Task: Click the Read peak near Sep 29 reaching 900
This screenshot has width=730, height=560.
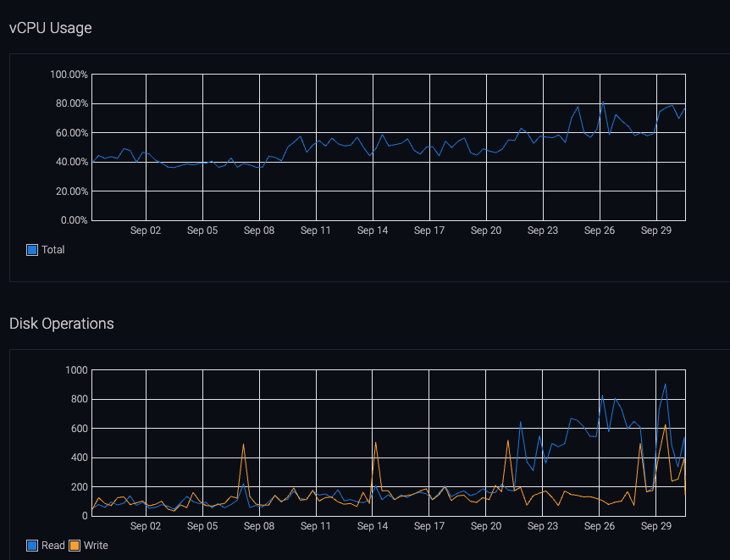Action: coord(666,385)
